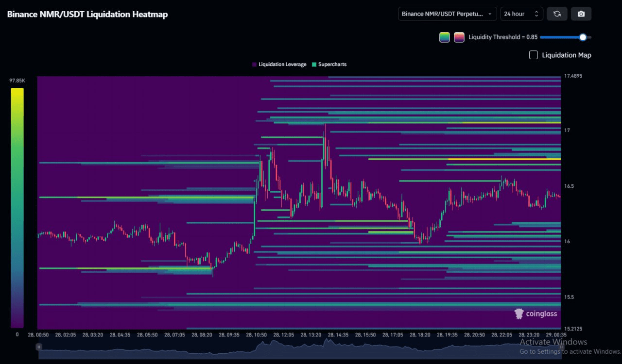Viewport: 622px width, 364px height.
Task: Click the Liquidity Threshold = 0.85 label
Action: (503, 37)
